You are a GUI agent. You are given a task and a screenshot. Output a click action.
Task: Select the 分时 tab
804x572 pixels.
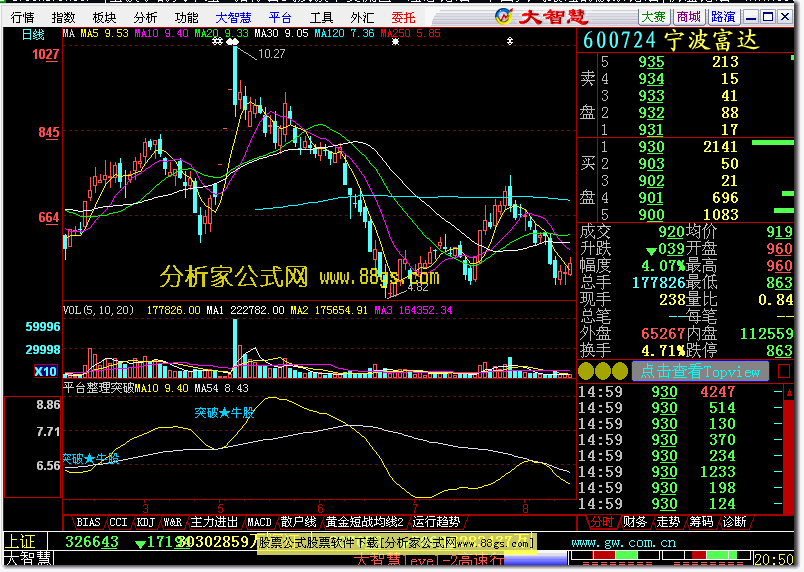point(601,522)
